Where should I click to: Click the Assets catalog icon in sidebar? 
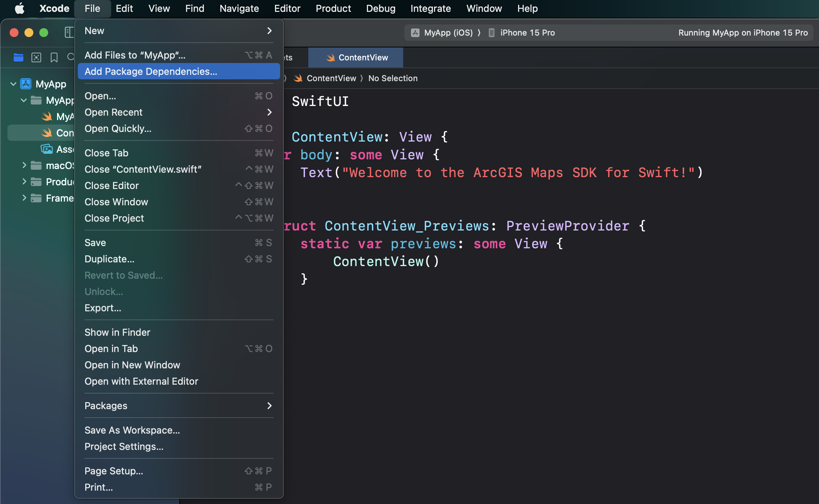click(47, 149)
